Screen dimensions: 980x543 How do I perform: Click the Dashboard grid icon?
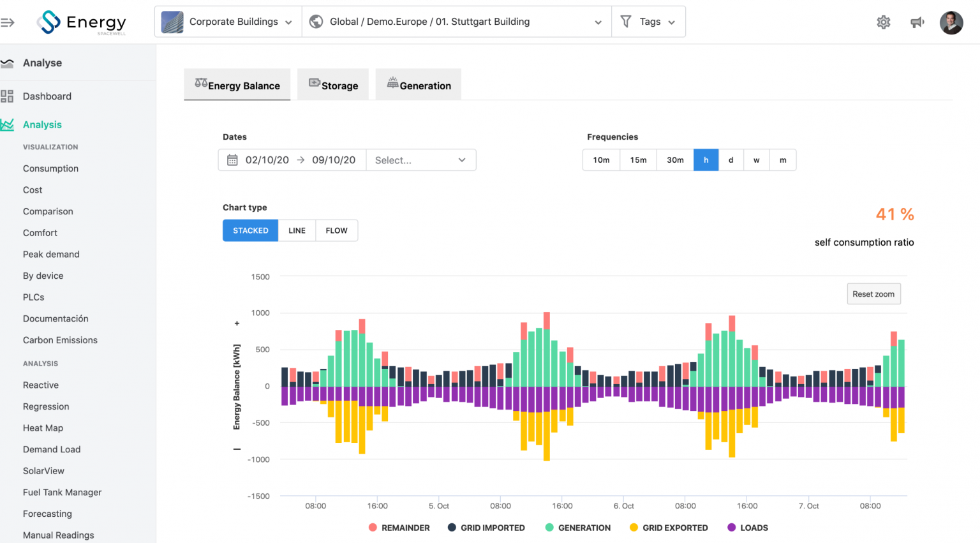pyautogui.click(x=7, y=96)
